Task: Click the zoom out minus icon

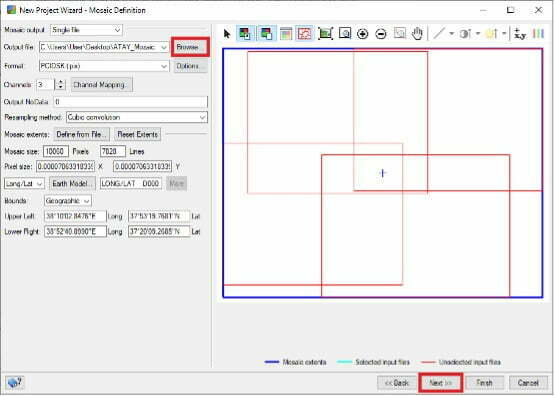Action: [381, 34]
